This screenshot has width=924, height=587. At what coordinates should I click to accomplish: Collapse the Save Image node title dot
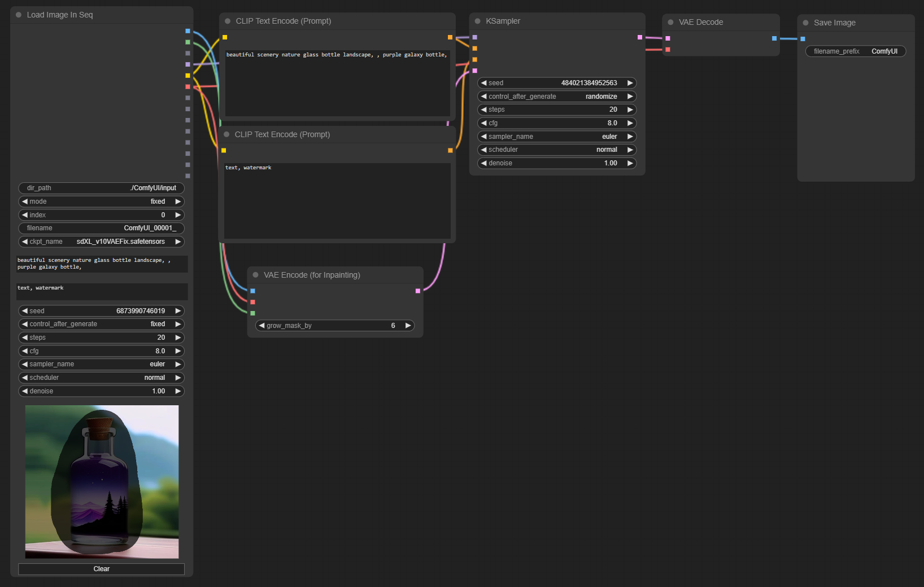805,23
